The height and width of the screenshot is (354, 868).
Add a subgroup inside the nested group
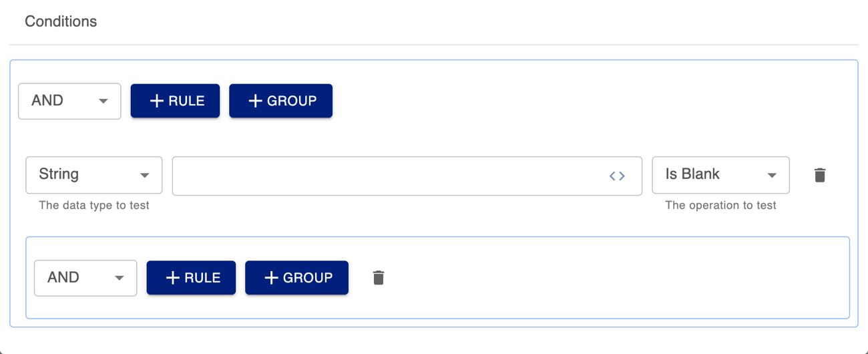point(296,278)
